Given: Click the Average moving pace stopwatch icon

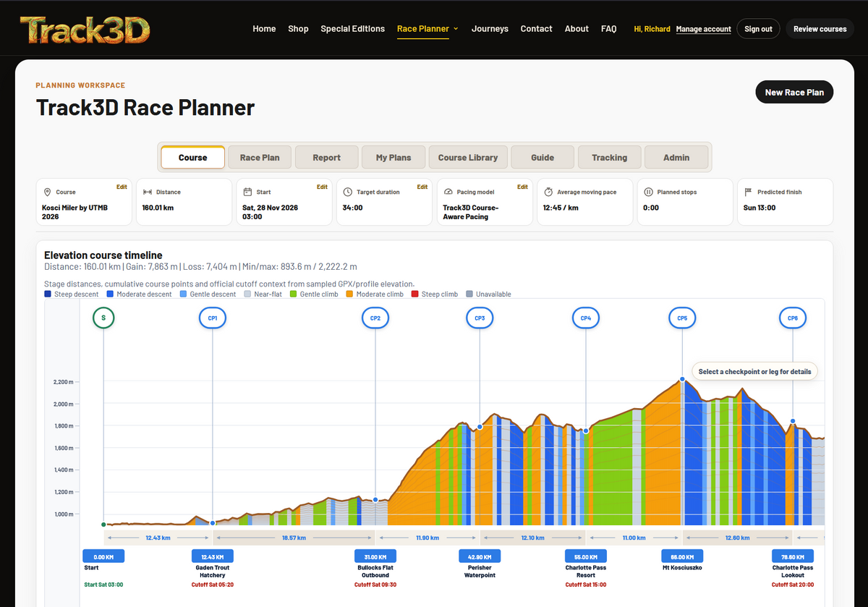Looking at the screenshot, I should pos(548,192).
